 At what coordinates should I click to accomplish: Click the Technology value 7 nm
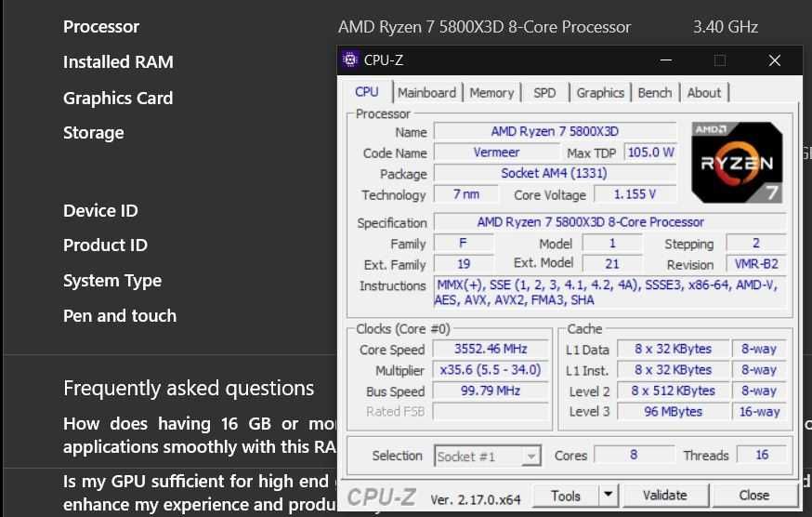coord(466,194)
